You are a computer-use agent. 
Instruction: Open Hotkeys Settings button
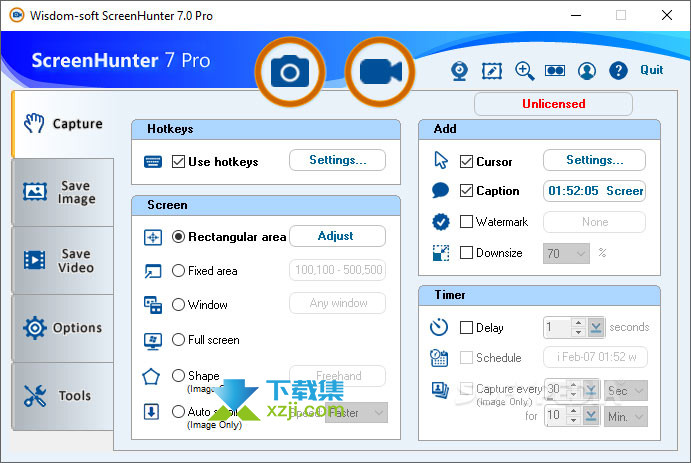pyautogui.click(x=338, y=160)
